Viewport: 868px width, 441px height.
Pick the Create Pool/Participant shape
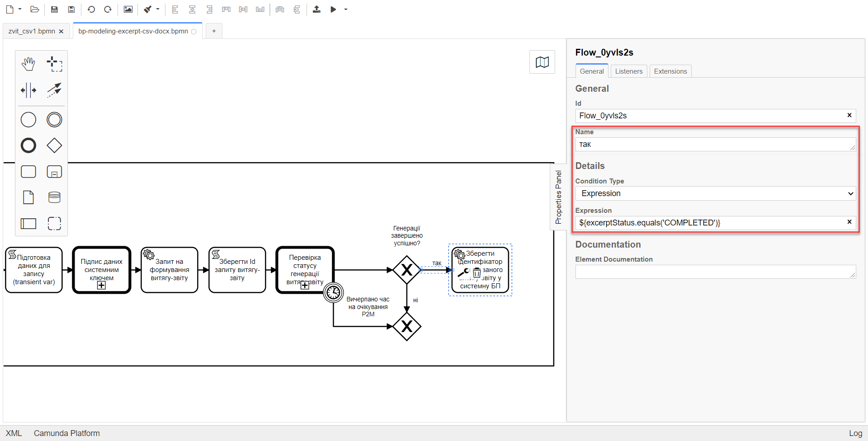(28, 223)
